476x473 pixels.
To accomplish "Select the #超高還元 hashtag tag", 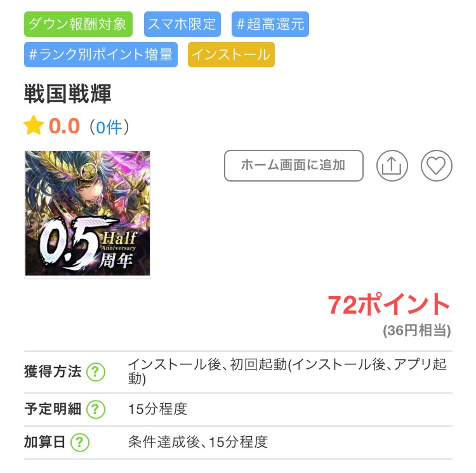I will (270, 24).
